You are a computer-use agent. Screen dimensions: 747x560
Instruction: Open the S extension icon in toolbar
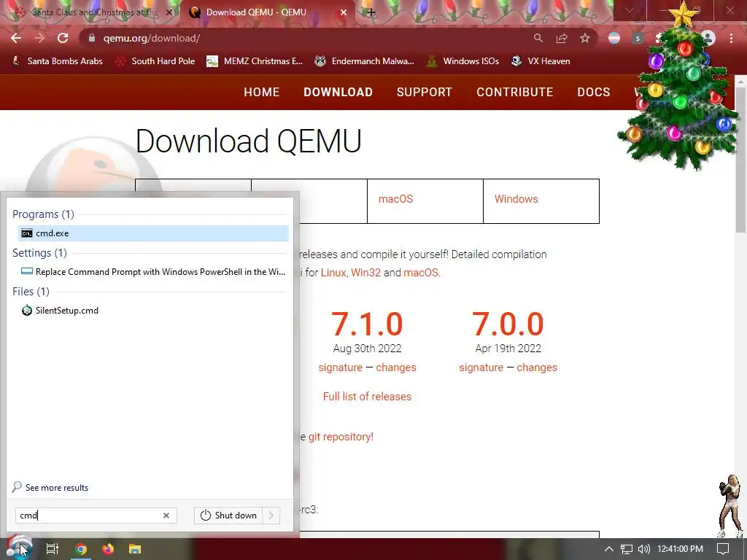coord(638,38)
